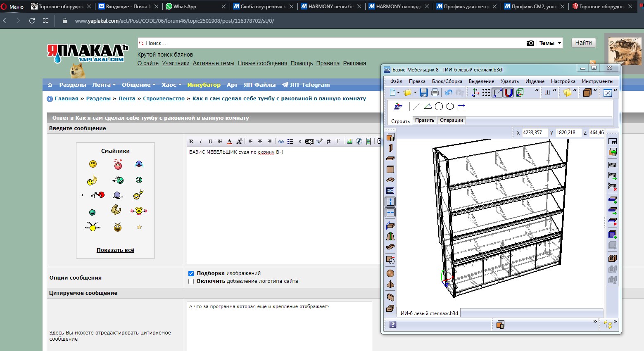Save the model in Базис-Мебельщик

pos(424,92)
